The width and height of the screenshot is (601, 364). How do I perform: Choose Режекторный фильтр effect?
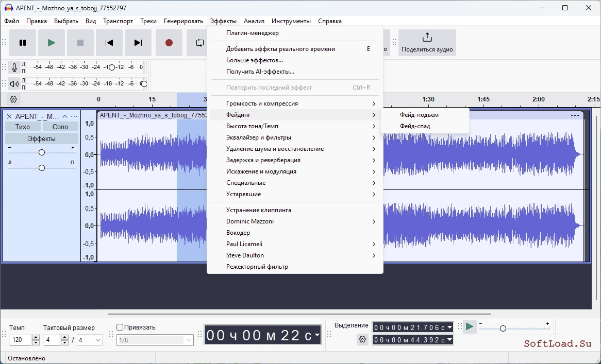[295, 267]
